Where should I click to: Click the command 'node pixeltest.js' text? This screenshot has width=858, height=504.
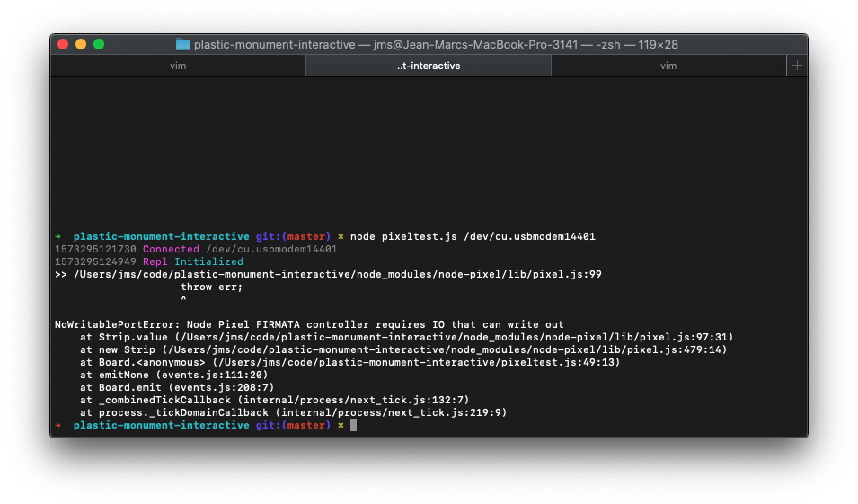pyautogui.click(x=403, y=236)
